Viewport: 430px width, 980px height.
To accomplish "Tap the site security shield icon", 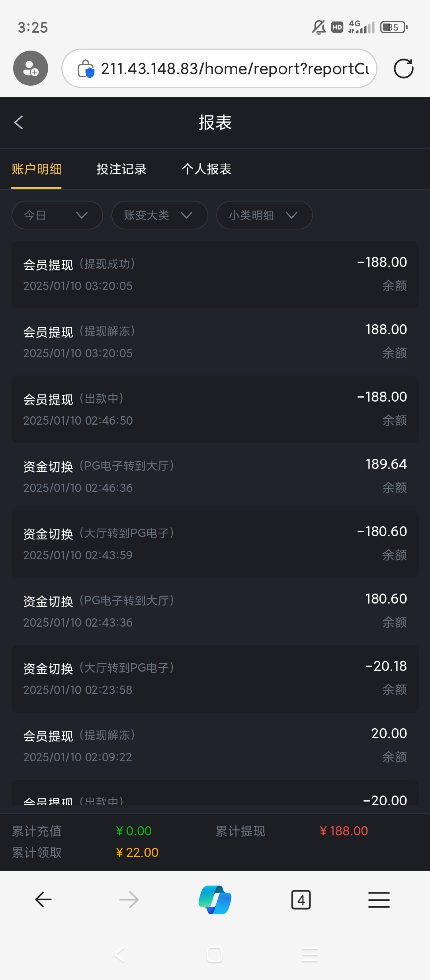I will [x=86, y=69].
